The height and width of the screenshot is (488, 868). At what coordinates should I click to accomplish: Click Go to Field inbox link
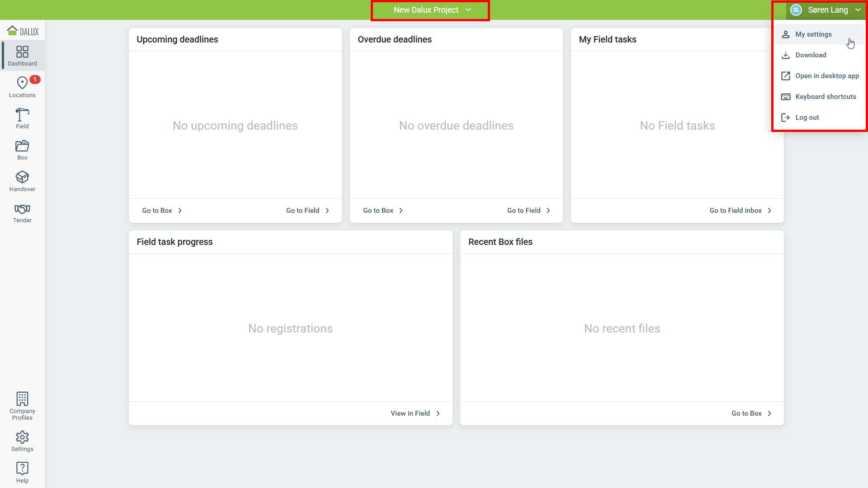point(740,211)
